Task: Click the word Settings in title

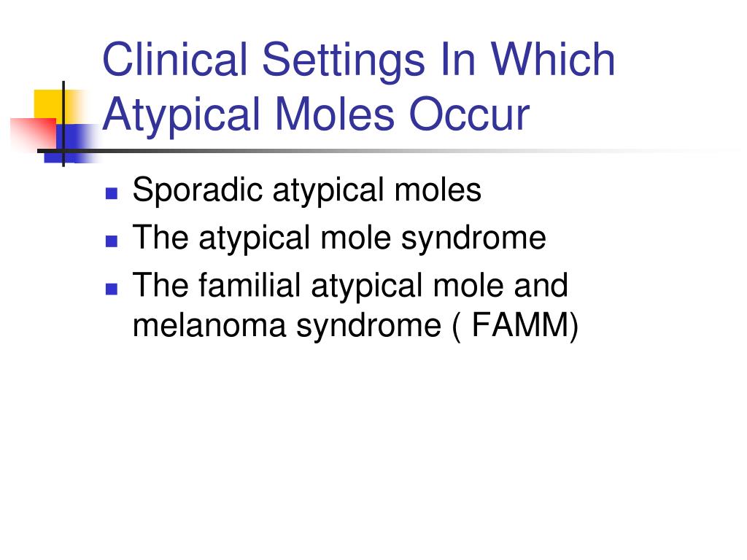Action: [343, 61]
